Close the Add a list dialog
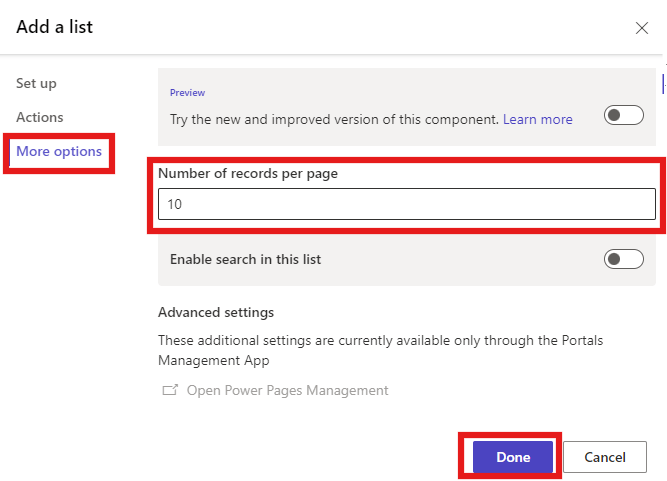Image resolution: width=667 pixels, height=481 pixels. click(x=642, y=28)
